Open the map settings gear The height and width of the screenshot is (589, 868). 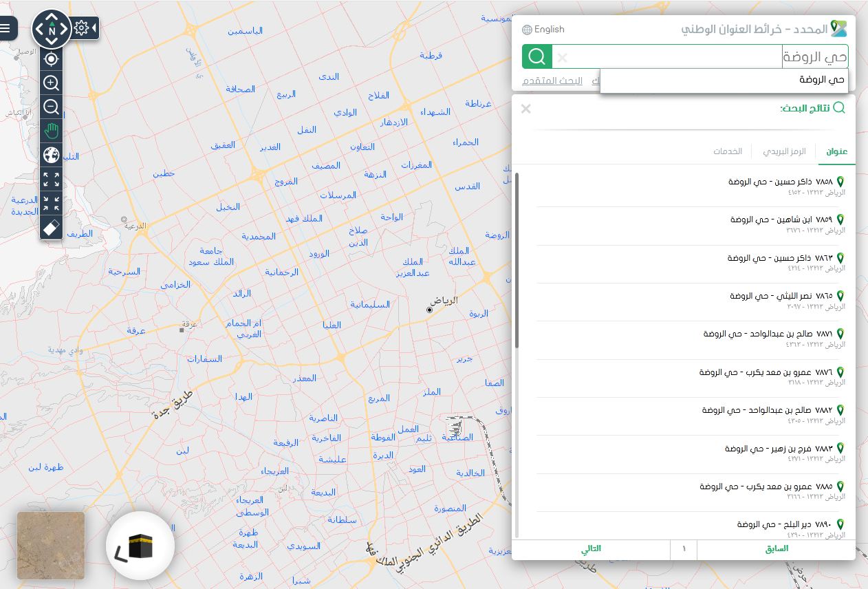[x=82, y=28]
